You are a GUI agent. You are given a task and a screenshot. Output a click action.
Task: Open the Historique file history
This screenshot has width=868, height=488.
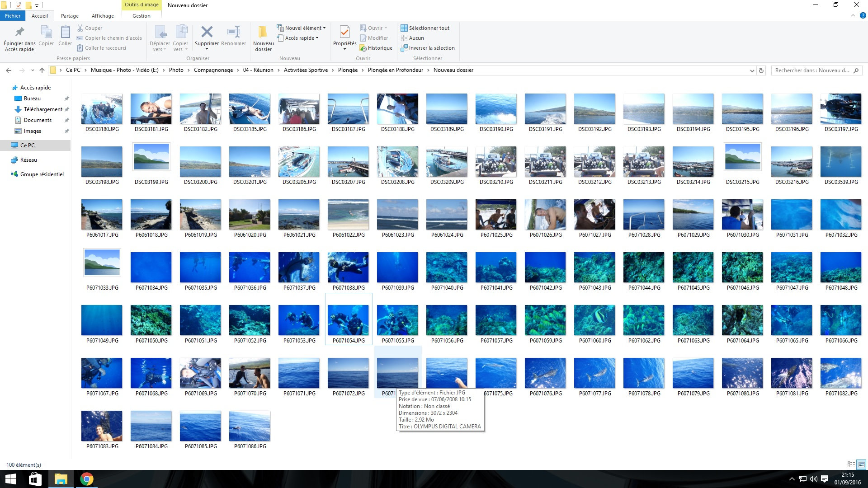[376, 48]
